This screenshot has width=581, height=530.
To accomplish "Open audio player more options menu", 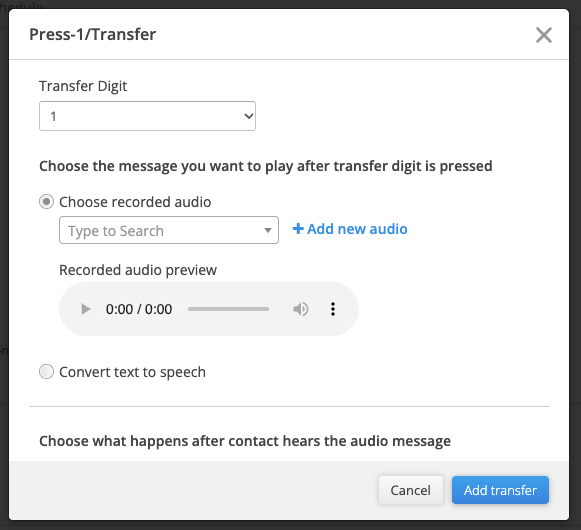I will pyautogui.click(x=333, y=309).
